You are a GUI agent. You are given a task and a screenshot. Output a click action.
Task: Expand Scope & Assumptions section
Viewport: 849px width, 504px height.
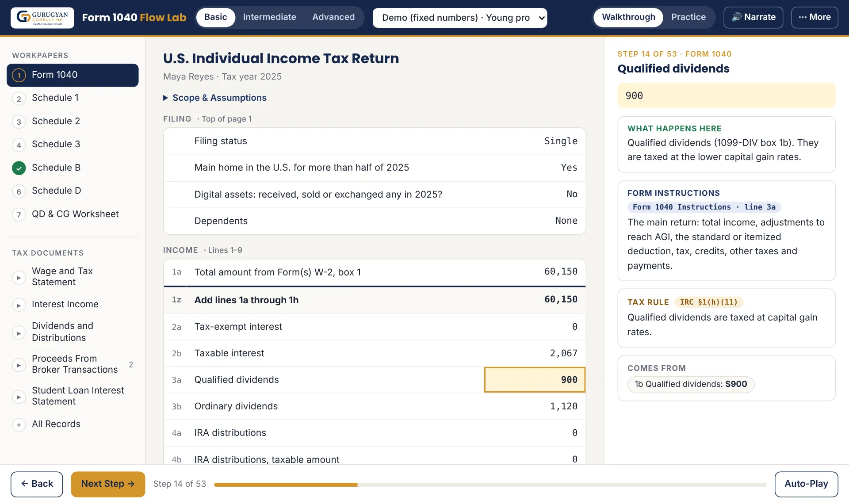point(215,98)
